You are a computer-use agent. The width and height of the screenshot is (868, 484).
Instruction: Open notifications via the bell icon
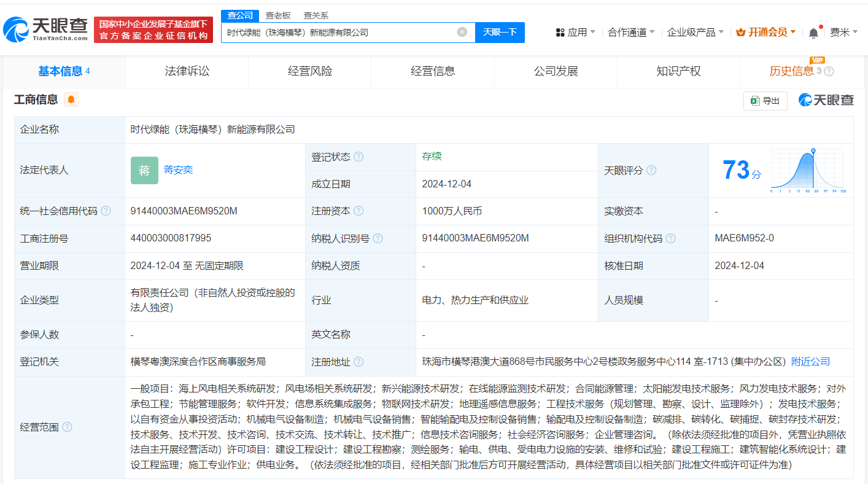point(813,33)
